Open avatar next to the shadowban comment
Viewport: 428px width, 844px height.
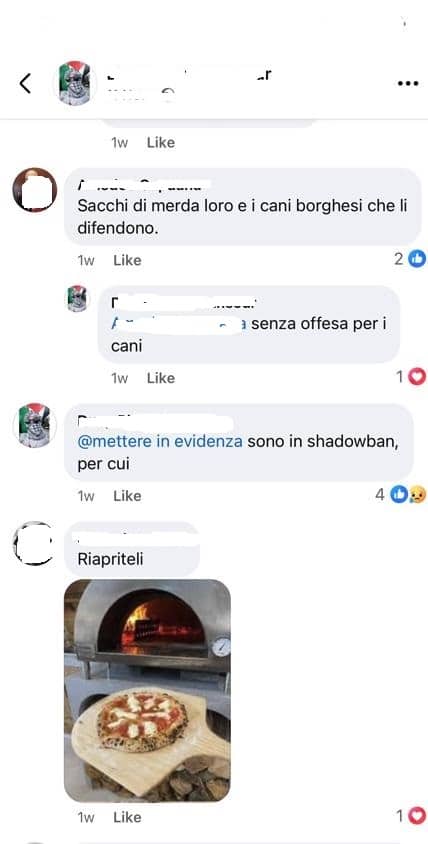click(x=34, y=425)
